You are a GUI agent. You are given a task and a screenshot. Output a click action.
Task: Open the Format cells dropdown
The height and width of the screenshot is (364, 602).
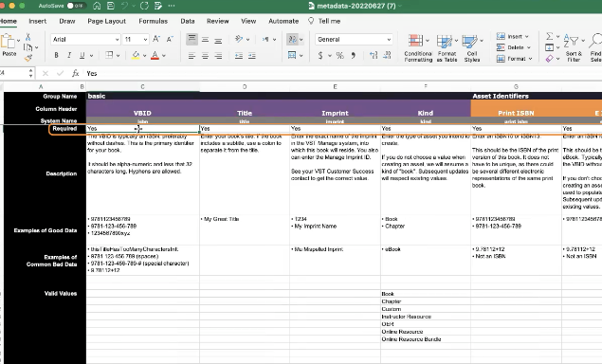coord(514,59)
